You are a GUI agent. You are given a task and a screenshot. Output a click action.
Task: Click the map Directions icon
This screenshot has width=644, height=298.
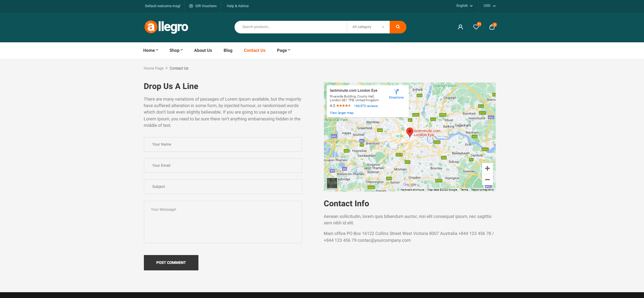click(396, 91)
